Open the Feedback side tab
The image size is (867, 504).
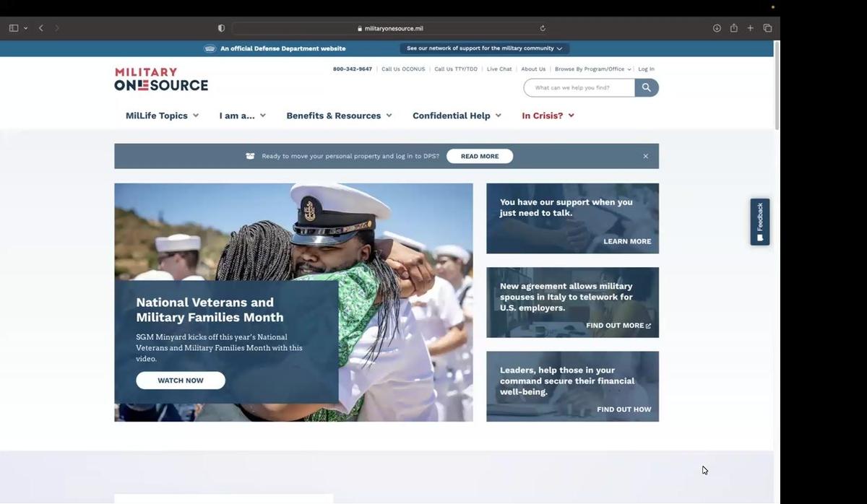(x=759, y=222)
